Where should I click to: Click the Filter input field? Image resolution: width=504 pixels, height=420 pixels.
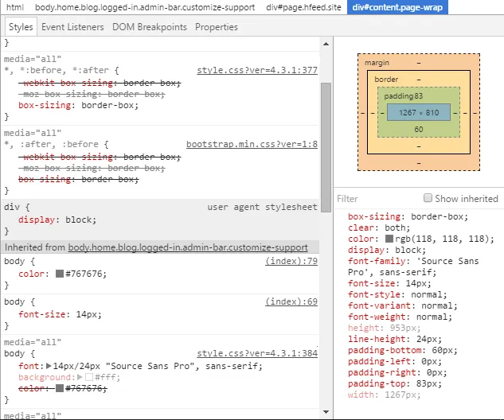click(377, 199)
